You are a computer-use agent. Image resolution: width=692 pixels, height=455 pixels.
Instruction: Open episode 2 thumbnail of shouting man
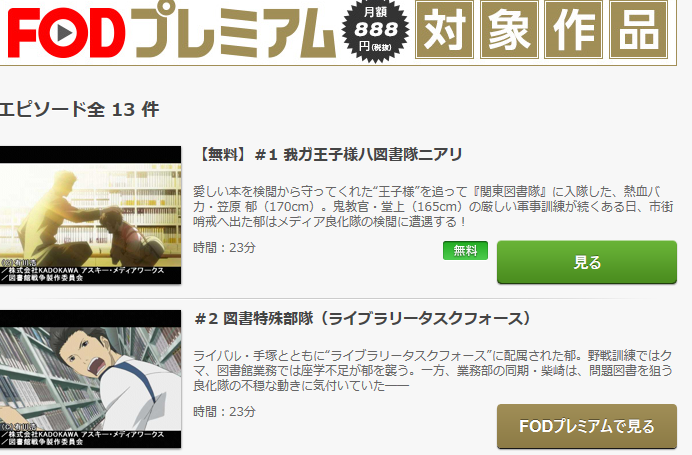pyautogui.click(x=90, y=379)
